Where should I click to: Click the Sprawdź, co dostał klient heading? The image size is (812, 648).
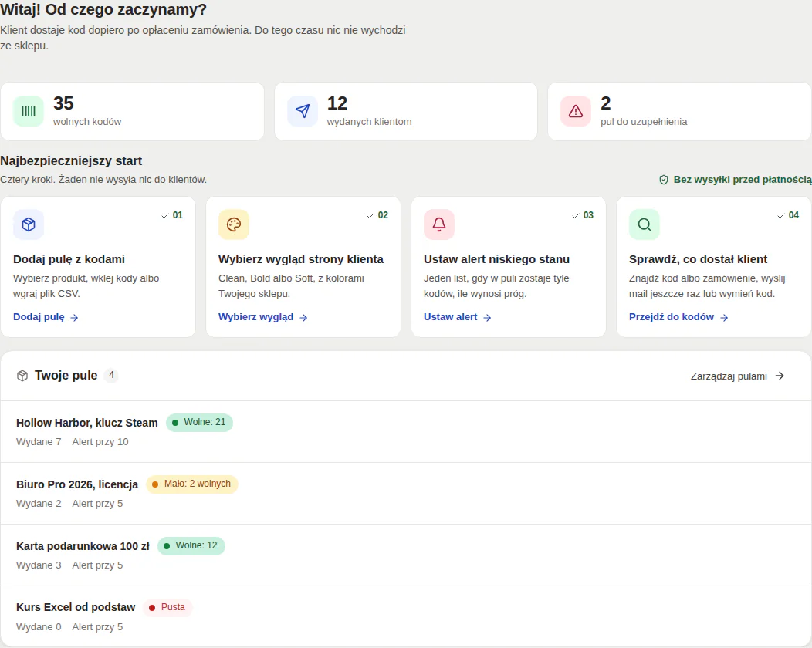coord(698,259)
